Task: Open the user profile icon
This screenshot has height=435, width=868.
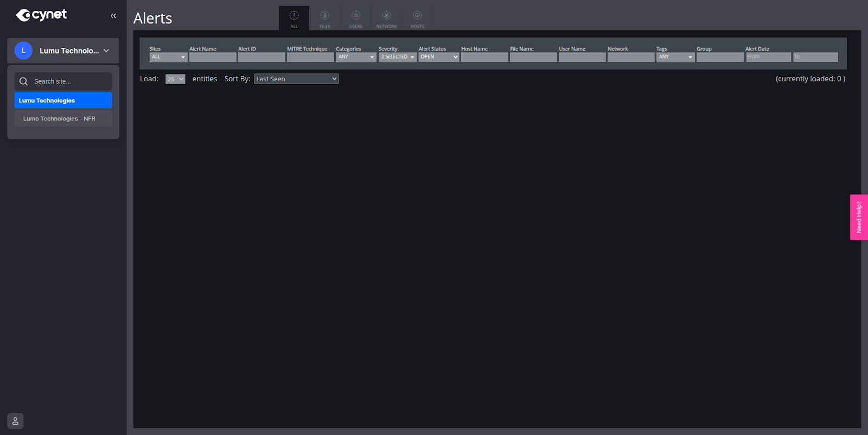Action: point(15,421)
